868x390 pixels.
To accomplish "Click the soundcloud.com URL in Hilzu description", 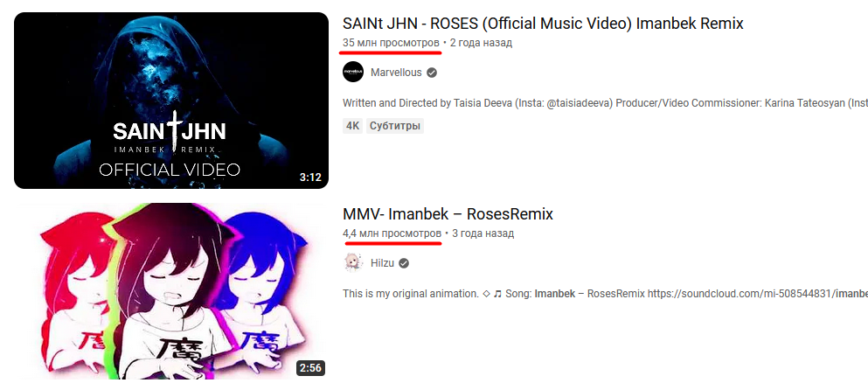I will 758,294.
